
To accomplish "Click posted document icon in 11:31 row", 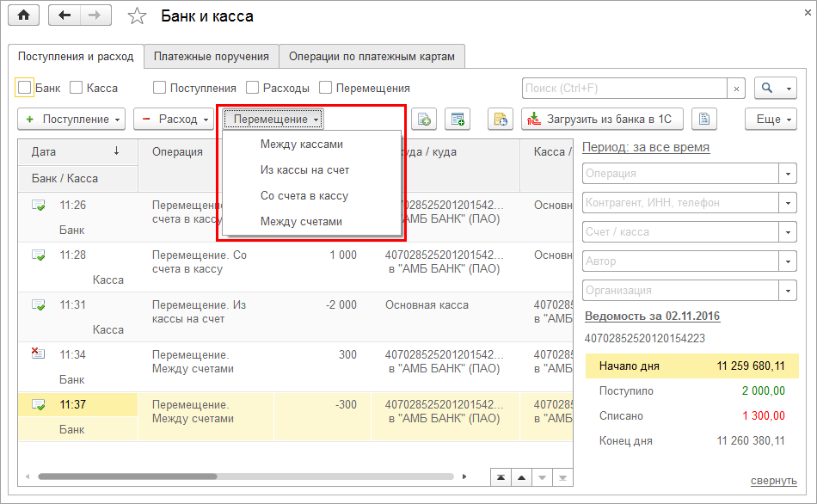I will coord(39,305).
